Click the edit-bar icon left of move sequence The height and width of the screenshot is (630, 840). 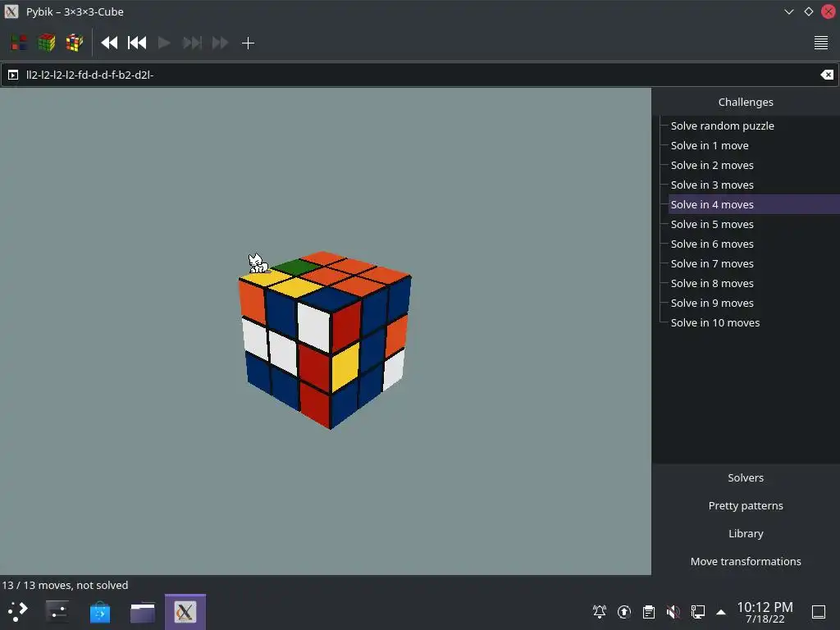13,75
